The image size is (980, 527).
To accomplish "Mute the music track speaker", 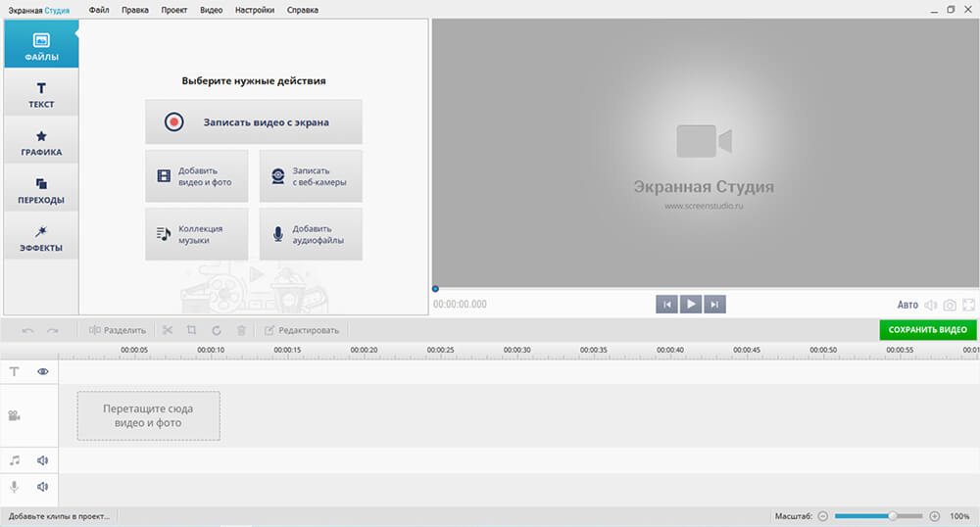I will tap(42, 460).
